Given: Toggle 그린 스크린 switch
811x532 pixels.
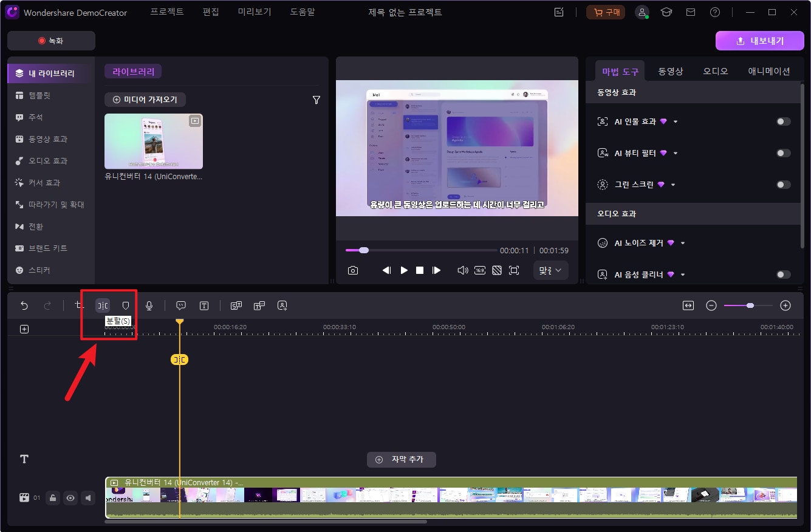Looking at the screenshot, I should (x=784, y=185).
